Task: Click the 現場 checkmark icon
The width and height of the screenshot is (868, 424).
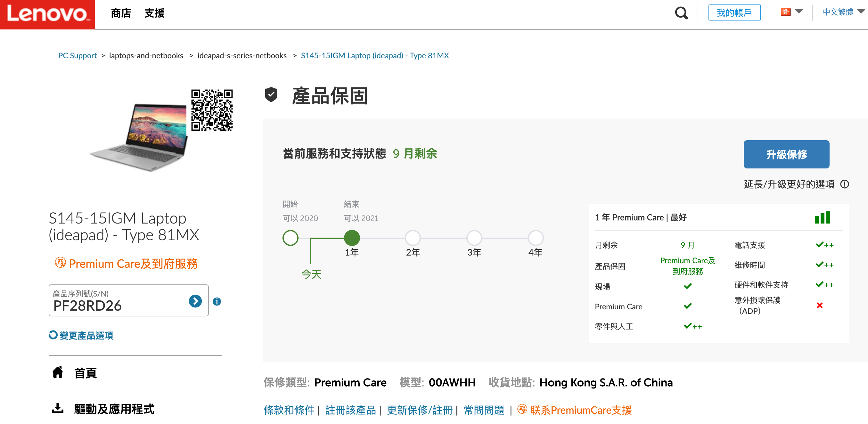Action: pos(687,286)
